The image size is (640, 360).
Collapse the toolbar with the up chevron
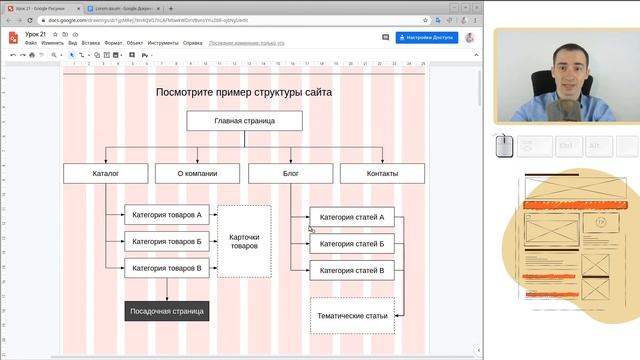[x=476, y=55]
